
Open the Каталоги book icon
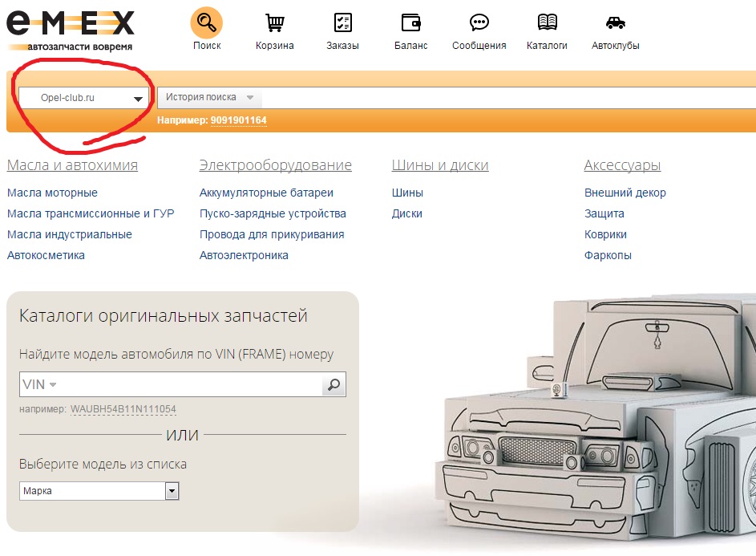tap(547, 22)
